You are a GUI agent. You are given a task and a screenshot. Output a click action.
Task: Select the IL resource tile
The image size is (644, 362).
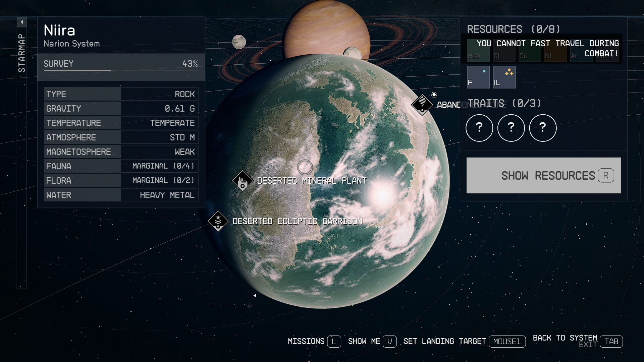tap(504, 77)
